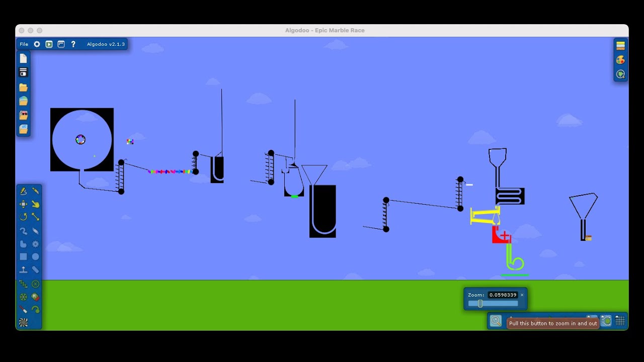The width and height of the screenshot is (644, 362).
Task: Click the red block with plus sign
Action: point(502,235)
